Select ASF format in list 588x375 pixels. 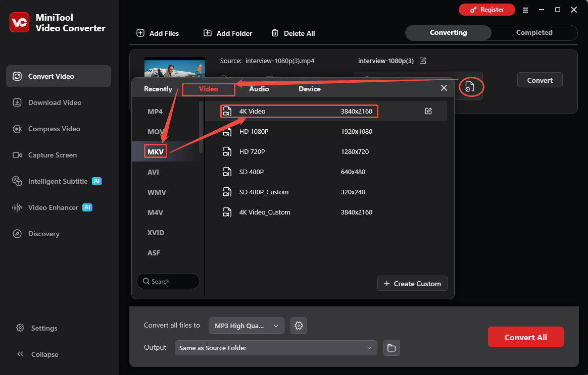click(x=154, y=253)
